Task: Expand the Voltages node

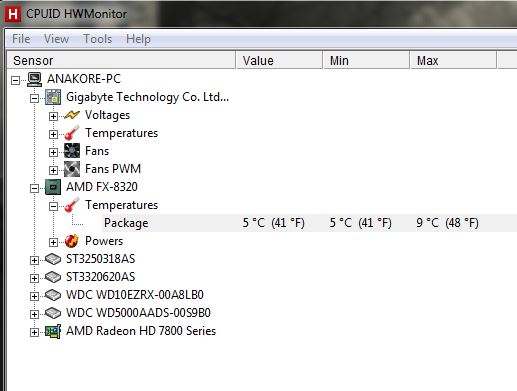Action: tap(53, 116)
